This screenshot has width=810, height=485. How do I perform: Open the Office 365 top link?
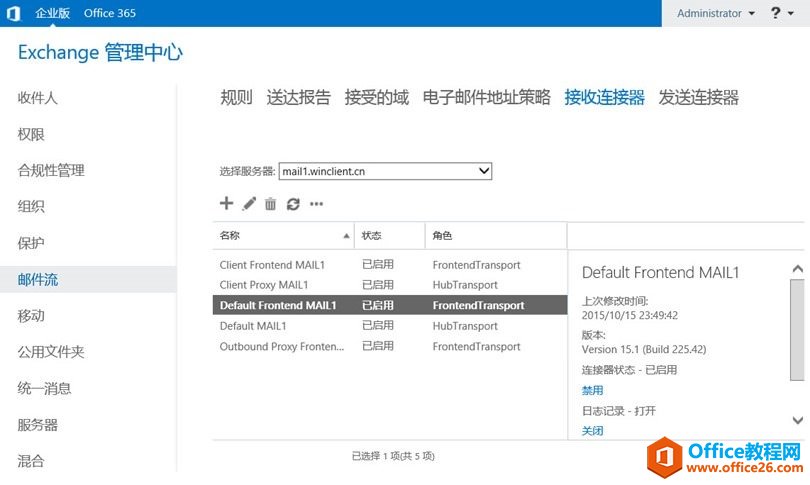(x=110, y=13)
